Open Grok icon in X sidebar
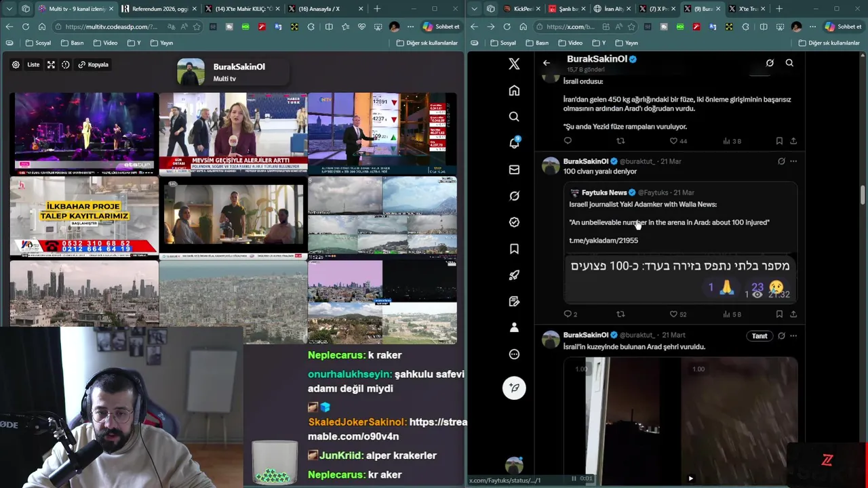Screen dimensions: 868x488 (514, 196)
